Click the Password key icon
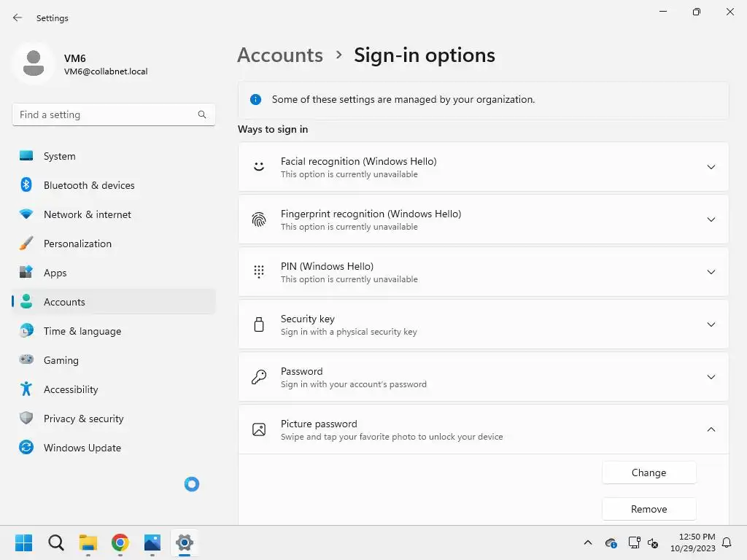747x560 pixels. point(259,377)
